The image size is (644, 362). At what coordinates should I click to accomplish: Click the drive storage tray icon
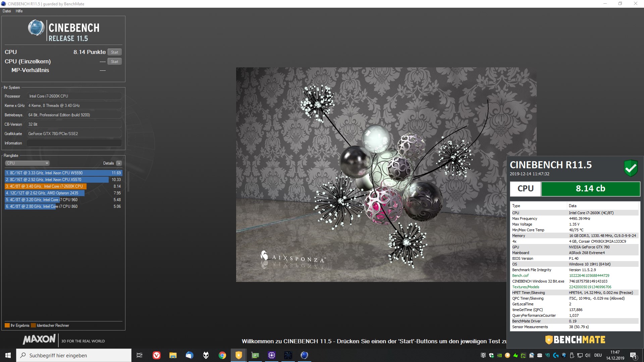click(540, 355)
